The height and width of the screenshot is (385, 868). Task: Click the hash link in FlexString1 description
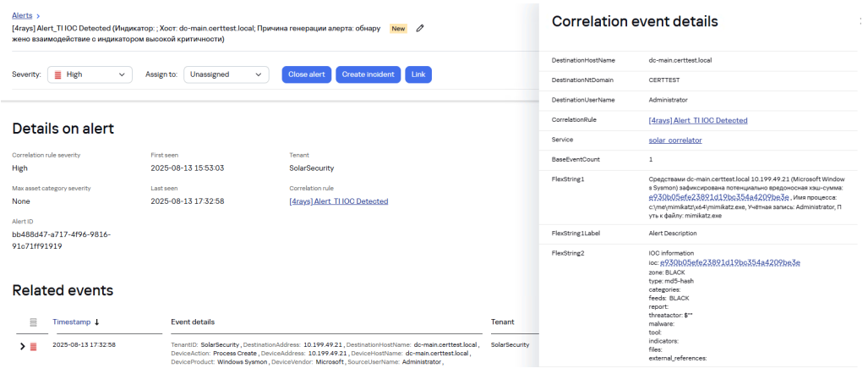pos(723,197)
